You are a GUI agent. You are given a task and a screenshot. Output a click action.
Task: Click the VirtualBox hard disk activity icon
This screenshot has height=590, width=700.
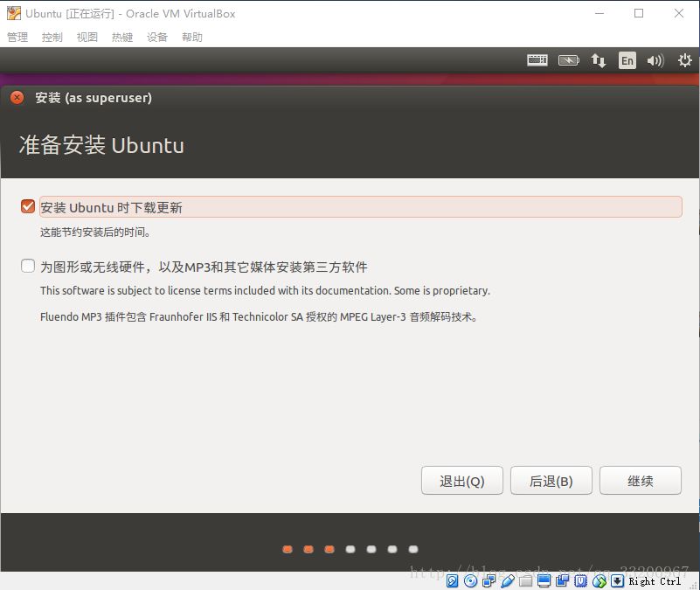pyautogui.click(x=452, y=580)
